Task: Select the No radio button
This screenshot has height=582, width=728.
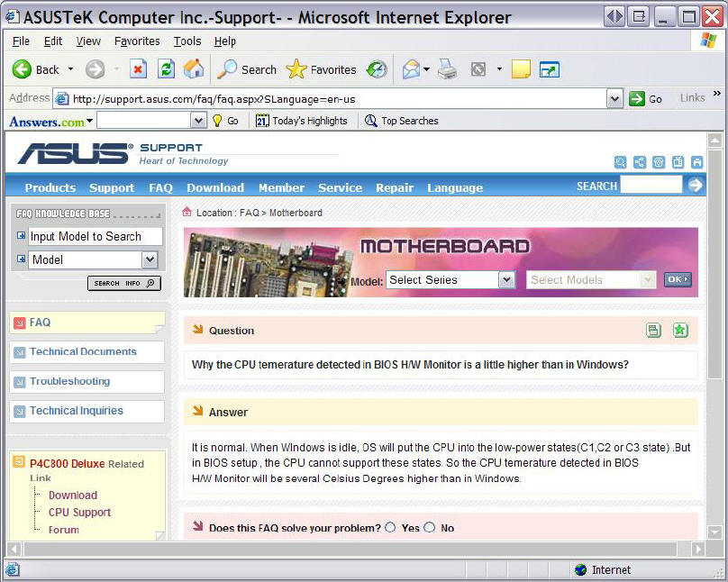Action: pos(430,527)
